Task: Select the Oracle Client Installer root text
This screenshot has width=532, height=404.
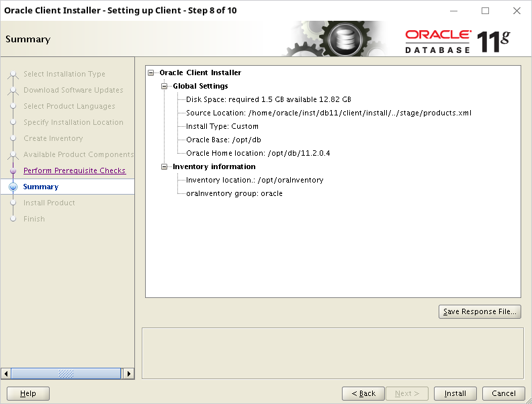Action: (x=200, y=72)
